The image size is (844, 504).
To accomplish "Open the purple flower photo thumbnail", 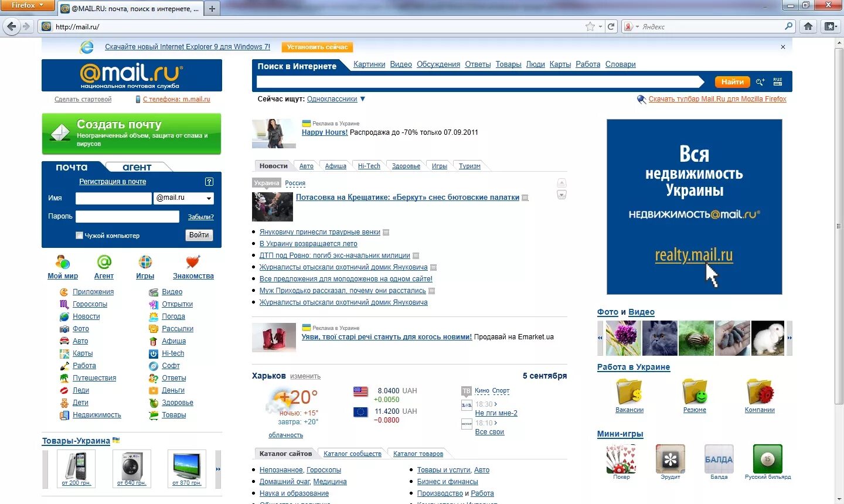I will tap(623, 338).
